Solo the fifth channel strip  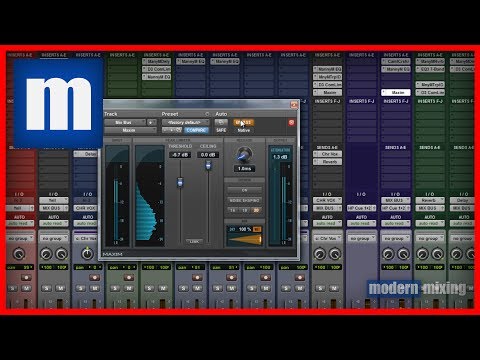click(149, 288)
